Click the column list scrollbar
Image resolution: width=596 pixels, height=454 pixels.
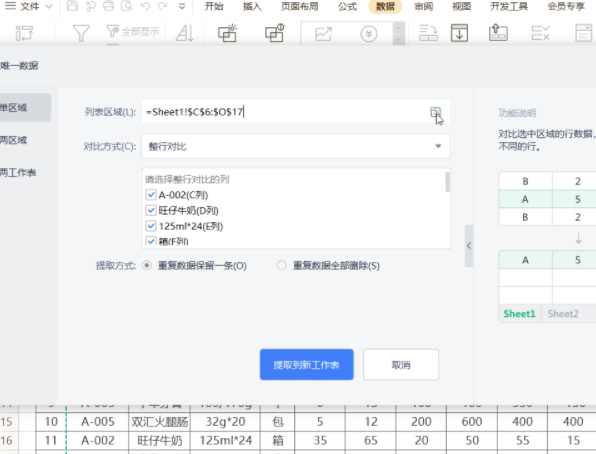(447, 182)
